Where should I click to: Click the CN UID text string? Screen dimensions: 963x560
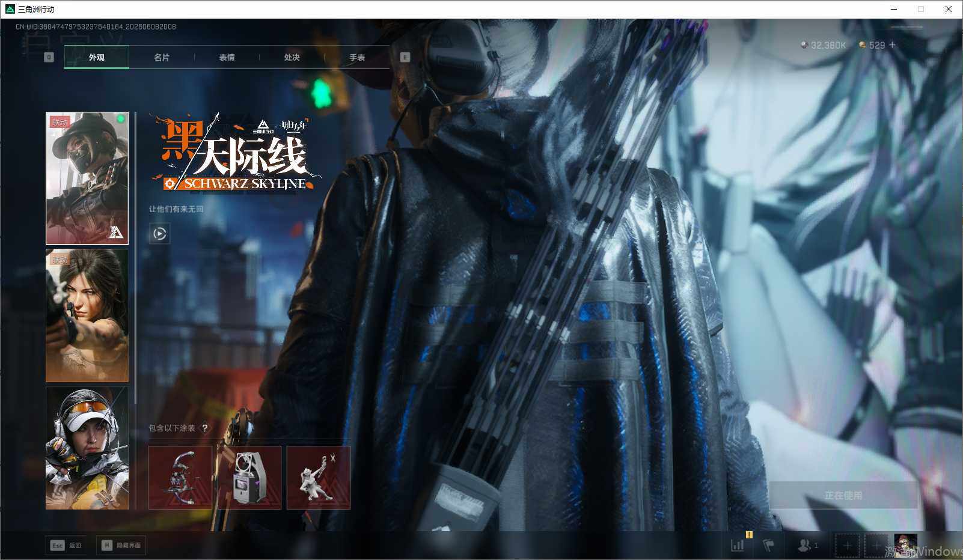[x=96, y=26]
